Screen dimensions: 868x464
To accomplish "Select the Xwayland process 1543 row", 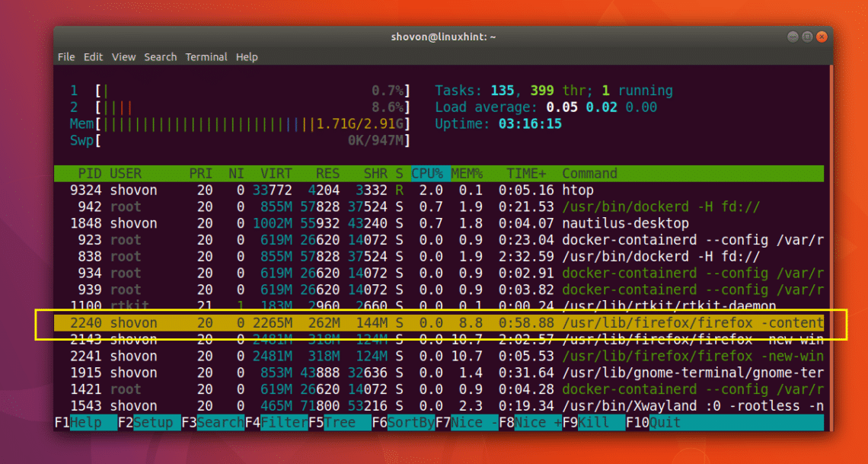I will click(439, 406).
